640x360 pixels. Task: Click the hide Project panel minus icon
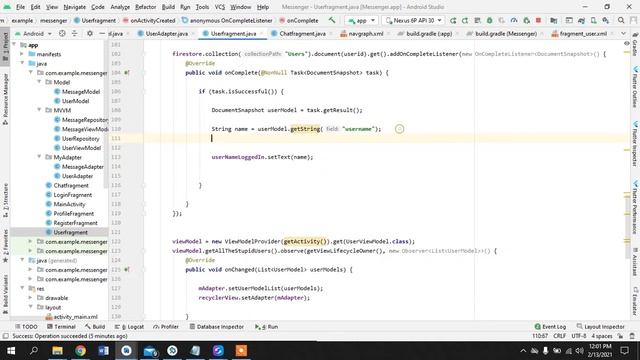click(102, 33)
